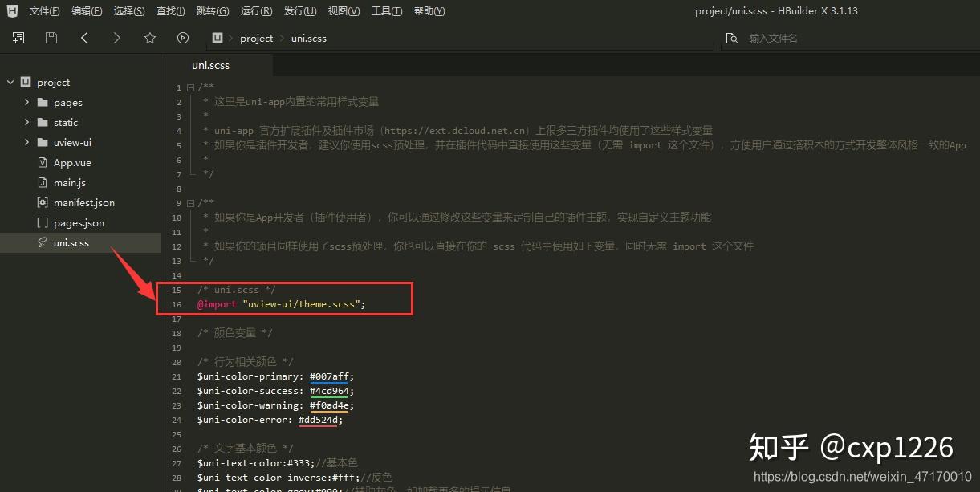The height and width of the screenshot is (492, 980).
Task: Click the star bookmark icon
Action: click(x=150, y=38)
